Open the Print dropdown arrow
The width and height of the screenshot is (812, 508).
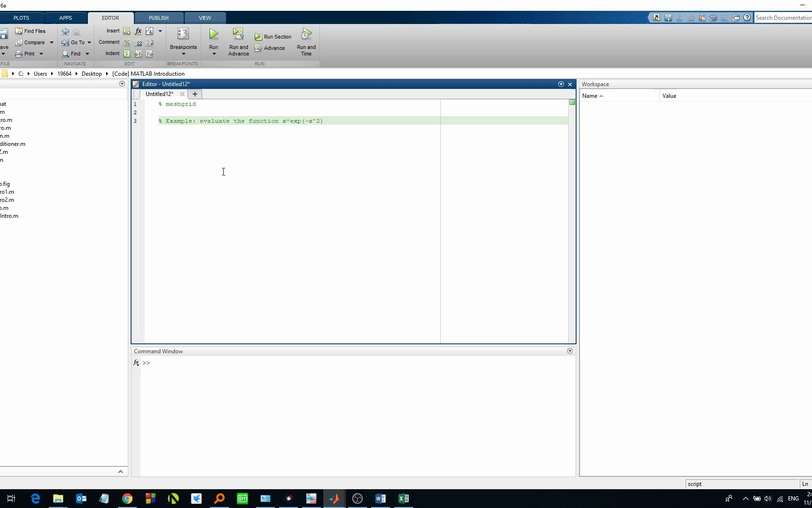coord(41,54)
